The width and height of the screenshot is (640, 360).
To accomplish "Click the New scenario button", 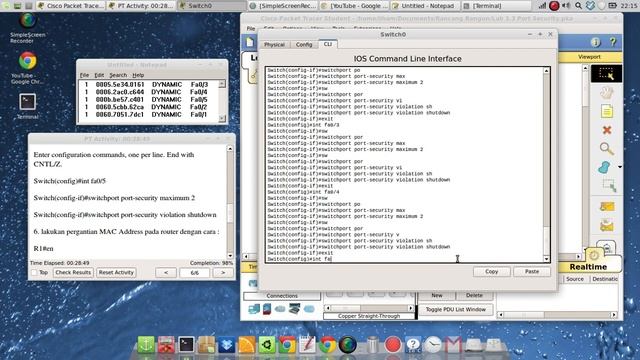I will (x=437, y=295).
